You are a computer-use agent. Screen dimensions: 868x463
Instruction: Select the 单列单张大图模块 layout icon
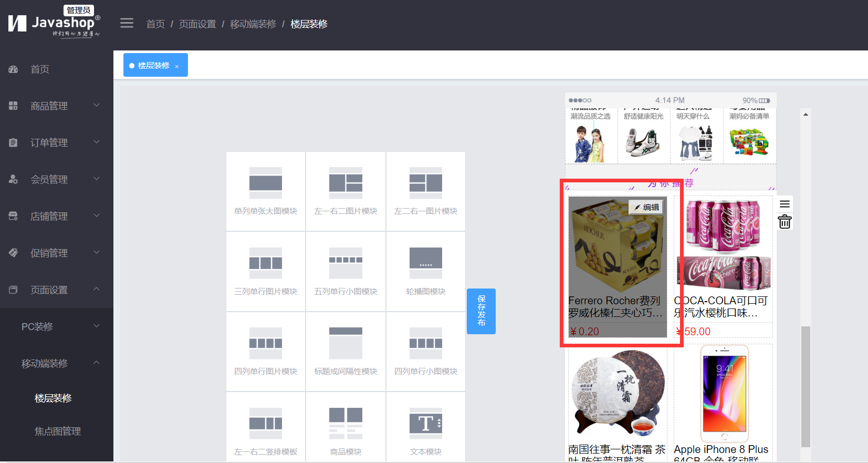tap(266, 183)
